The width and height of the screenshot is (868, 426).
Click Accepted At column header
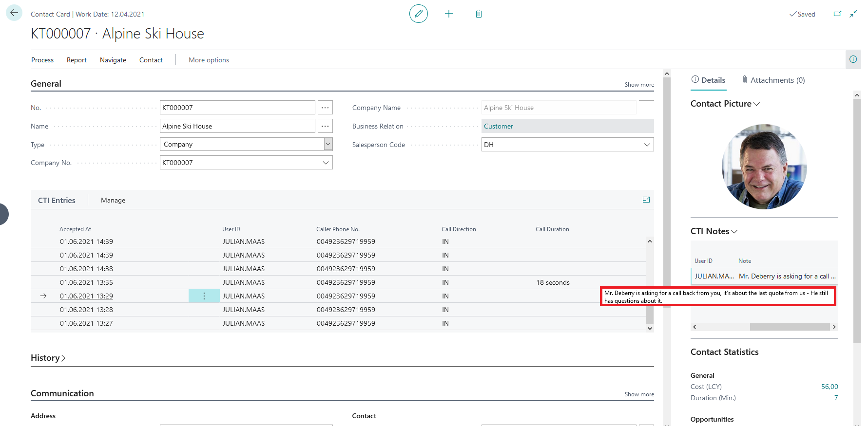(x=75, y=229)
